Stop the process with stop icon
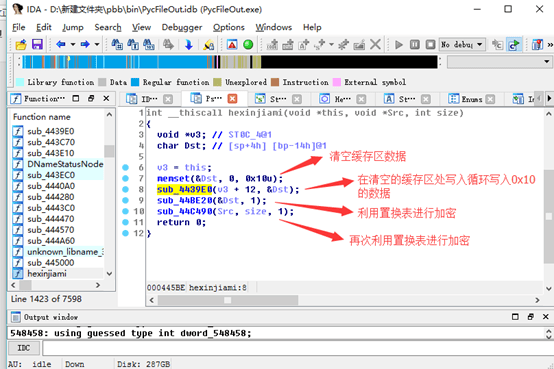 click(430, 45)
